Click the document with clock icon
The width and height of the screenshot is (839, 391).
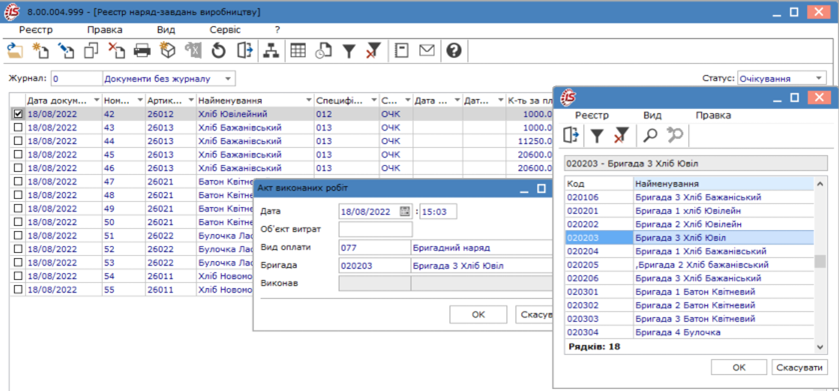click(323, 51)
